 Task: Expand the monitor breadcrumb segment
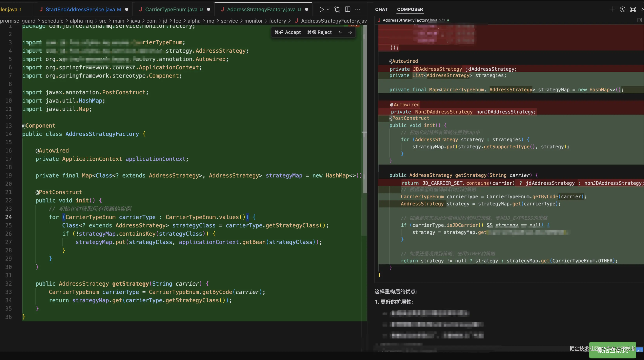pos(253,21)
